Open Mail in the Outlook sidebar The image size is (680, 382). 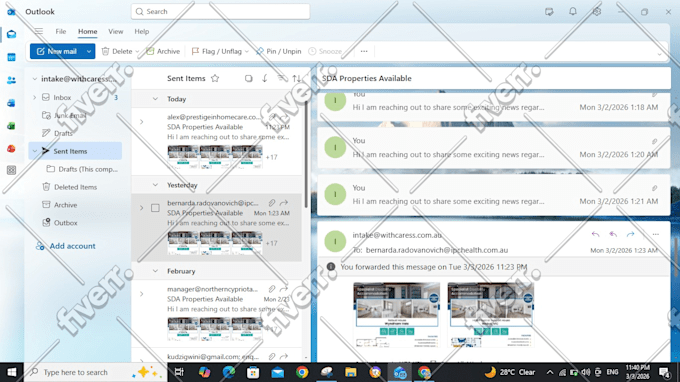point(11,34)
